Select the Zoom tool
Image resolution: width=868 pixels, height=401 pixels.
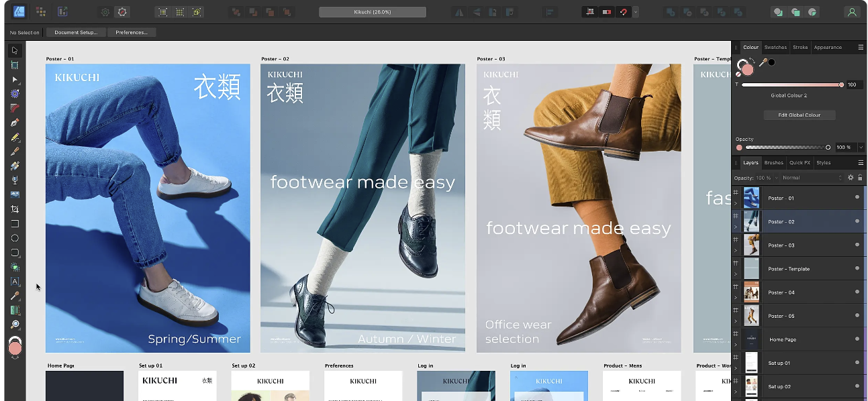(15, 325)
